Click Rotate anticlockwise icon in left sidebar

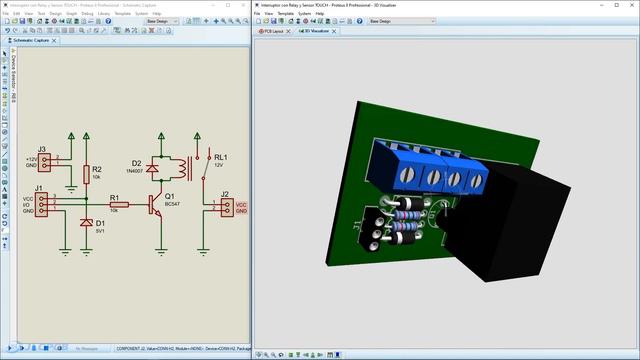(4, 223)
